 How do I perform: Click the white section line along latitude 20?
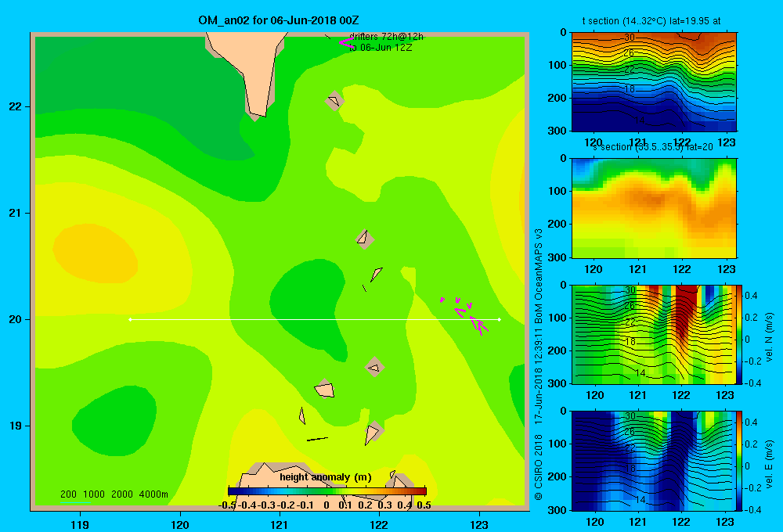click(x=315, y=319)
